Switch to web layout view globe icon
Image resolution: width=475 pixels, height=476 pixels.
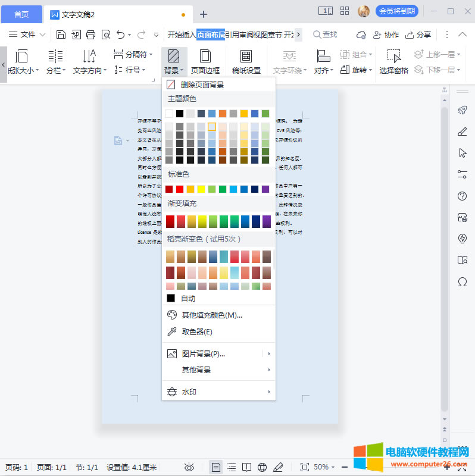coord(262,467)
